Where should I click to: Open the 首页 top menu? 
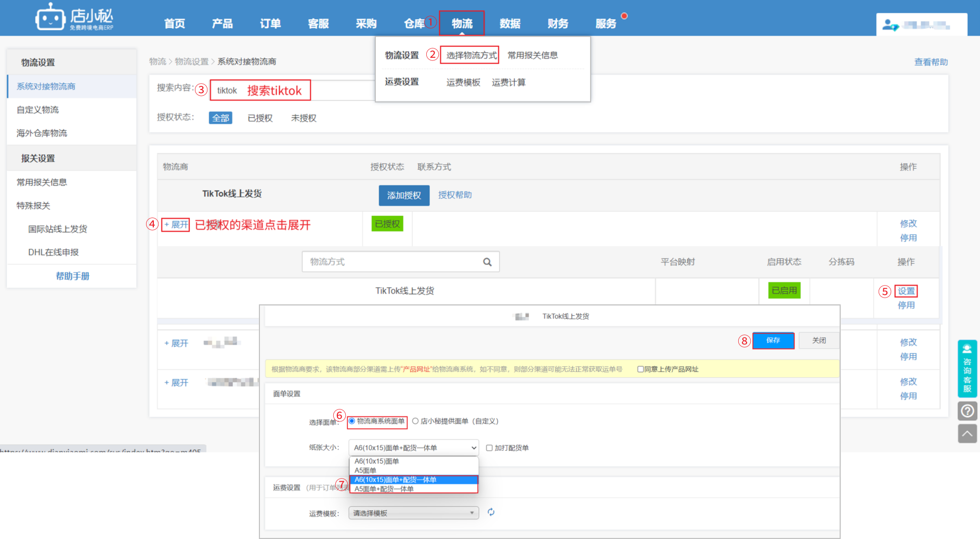175,24
